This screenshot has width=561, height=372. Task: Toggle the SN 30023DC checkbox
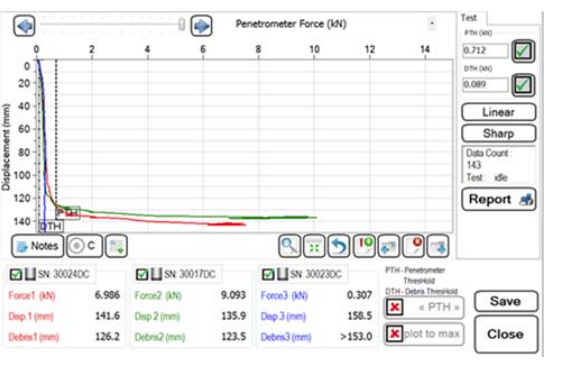coord(268,275)
